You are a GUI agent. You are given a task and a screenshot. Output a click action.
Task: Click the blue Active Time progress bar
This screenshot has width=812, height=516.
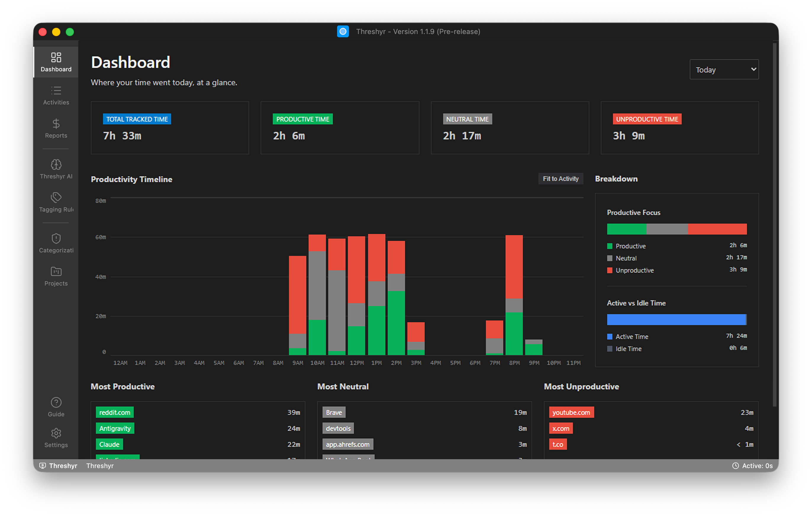(x=676, y=320)
